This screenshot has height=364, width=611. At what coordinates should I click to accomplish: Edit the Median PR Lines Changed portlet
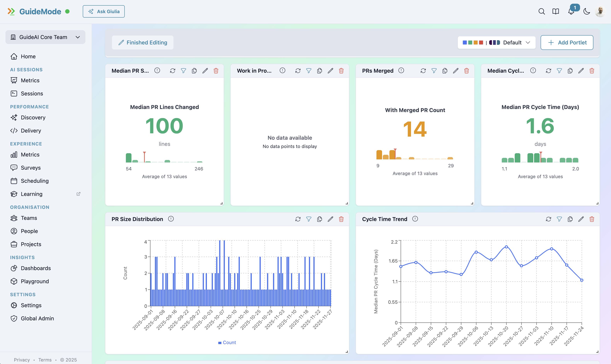coord(205,71)
